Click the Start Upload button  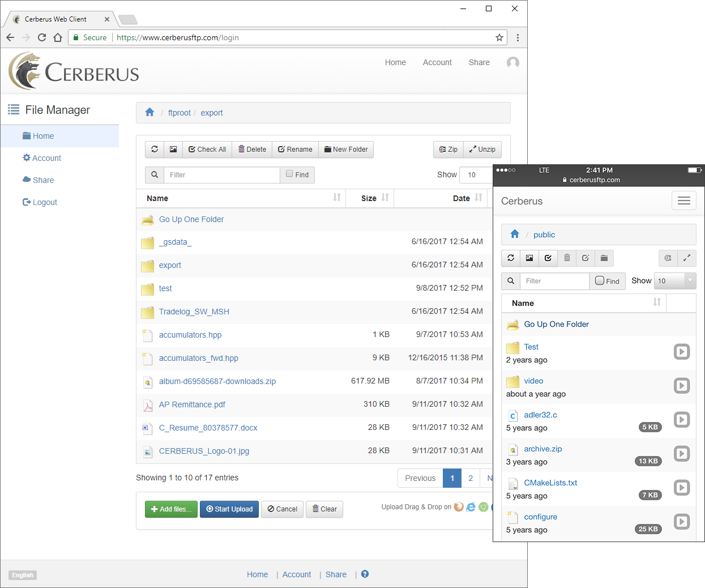tap(229, 509)
